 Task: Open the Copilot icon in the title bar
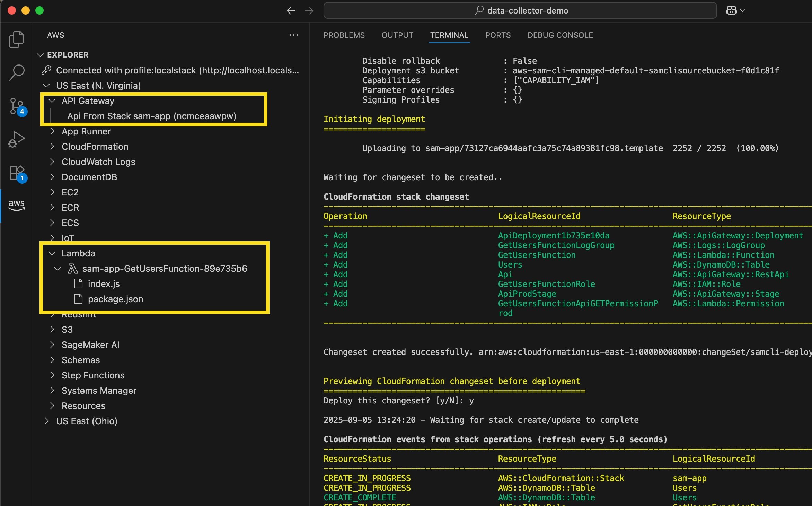(731, 10)
